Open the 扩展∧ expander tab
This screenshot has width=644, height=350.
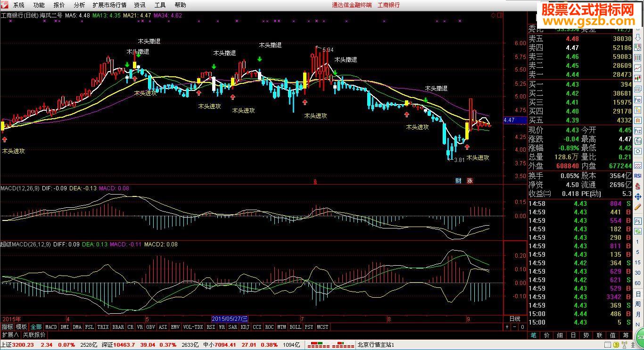click(x=10, y=335)
